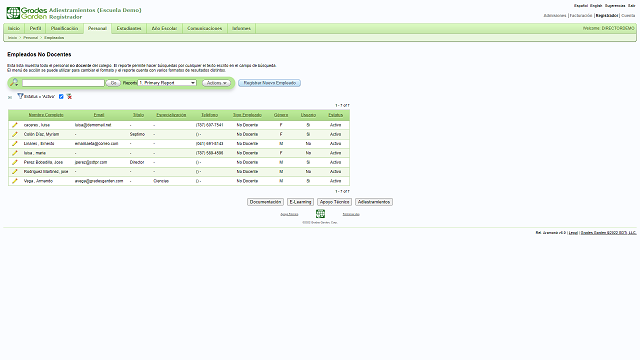Click the Legal footer link

(573, 233)
